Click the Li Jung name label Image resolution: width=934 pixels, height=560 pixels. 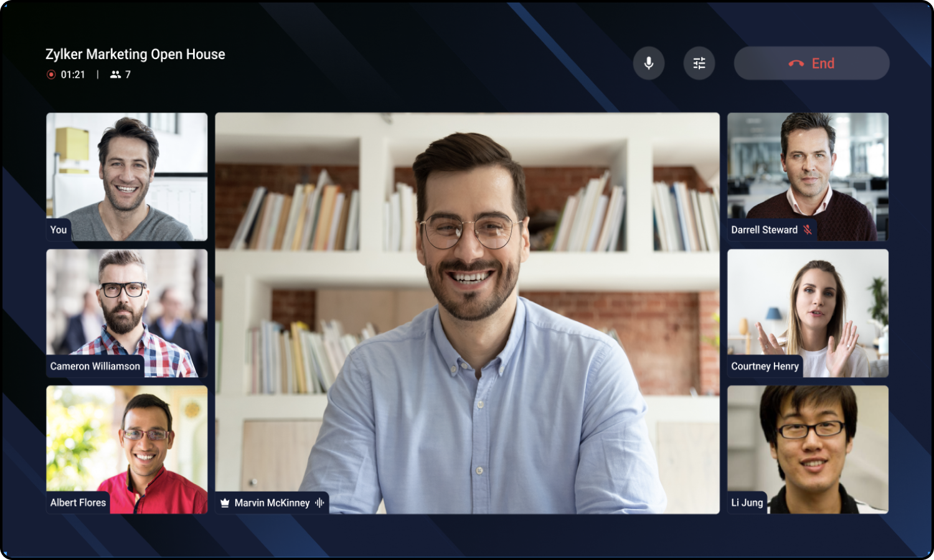[747, 503]
